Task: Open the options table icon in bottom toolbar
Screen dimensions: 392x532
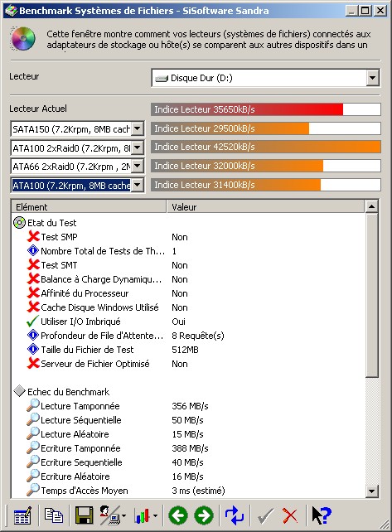Action: coord(22,515)
